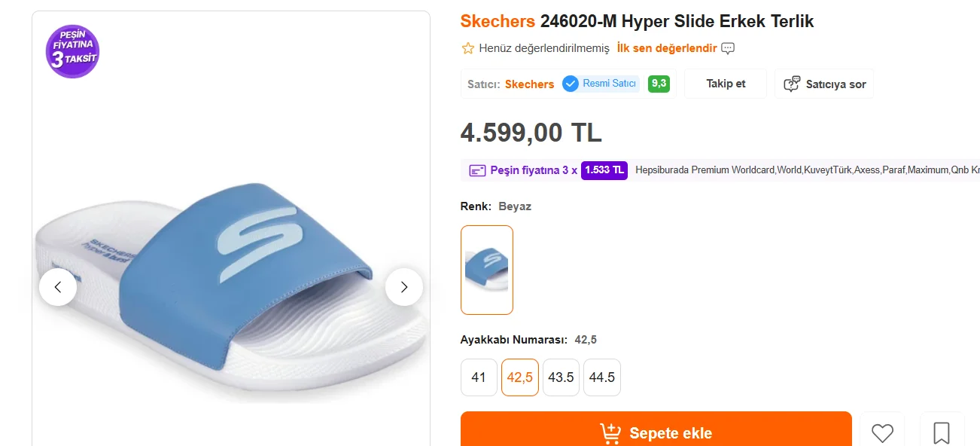The width and height of the screenshot is (980, 446).
Task: Save product using the bookmark icon
Action: (x=941, y=432)
